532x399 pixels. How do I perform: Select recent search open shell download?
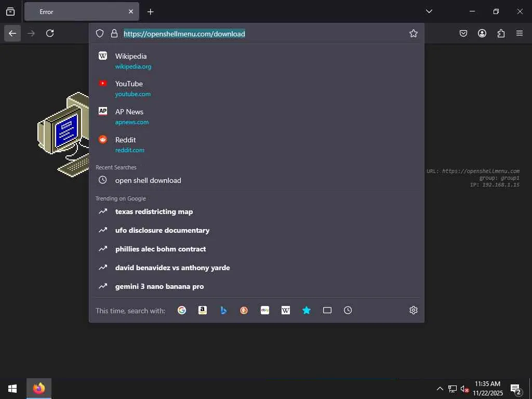pyautogui.click(x=257, y=180)
